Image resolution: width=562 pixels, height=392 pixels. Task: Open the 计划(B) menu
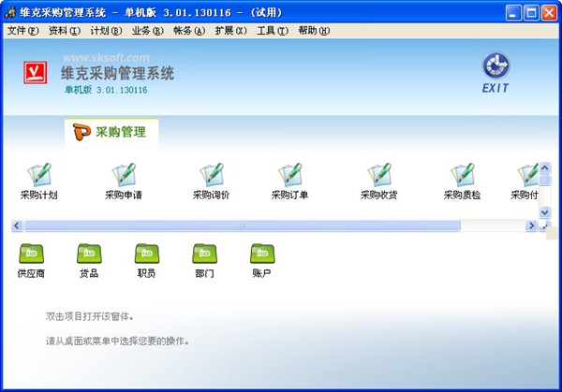click(x=106, y=31)
